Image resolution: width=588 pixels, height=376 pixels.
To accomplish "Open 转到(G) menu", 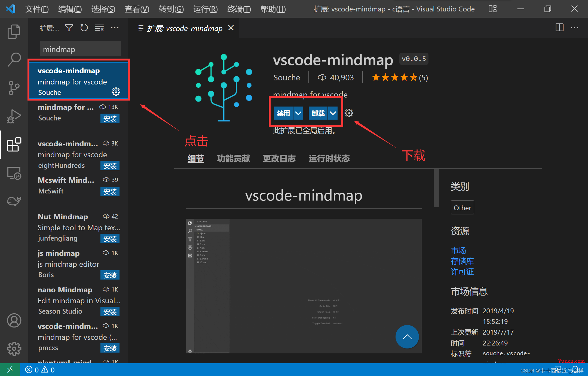I will click(x=171, y=9).
